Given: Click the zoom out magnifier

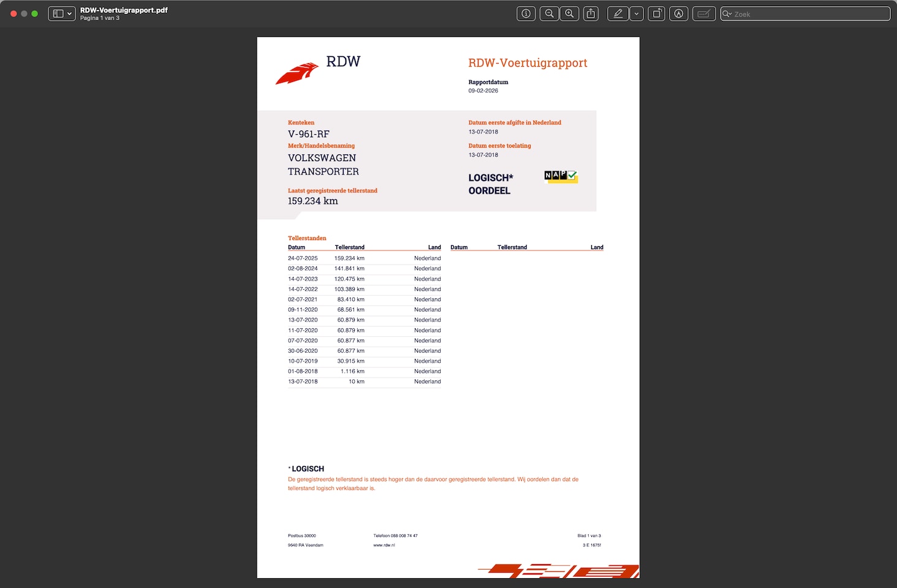Looking at the screenshot, I should click(550, 13).
